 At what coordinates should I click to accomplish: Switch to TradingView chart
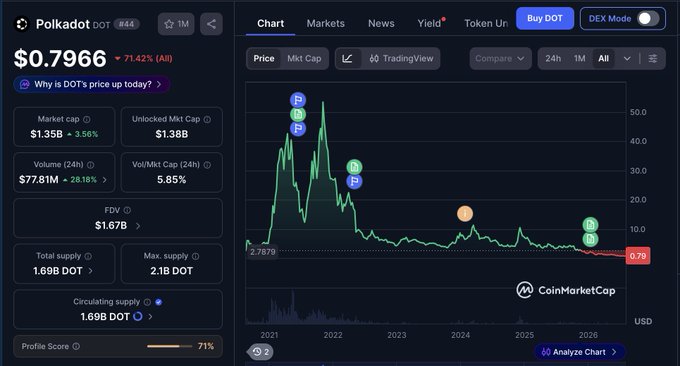pos(401,59)
